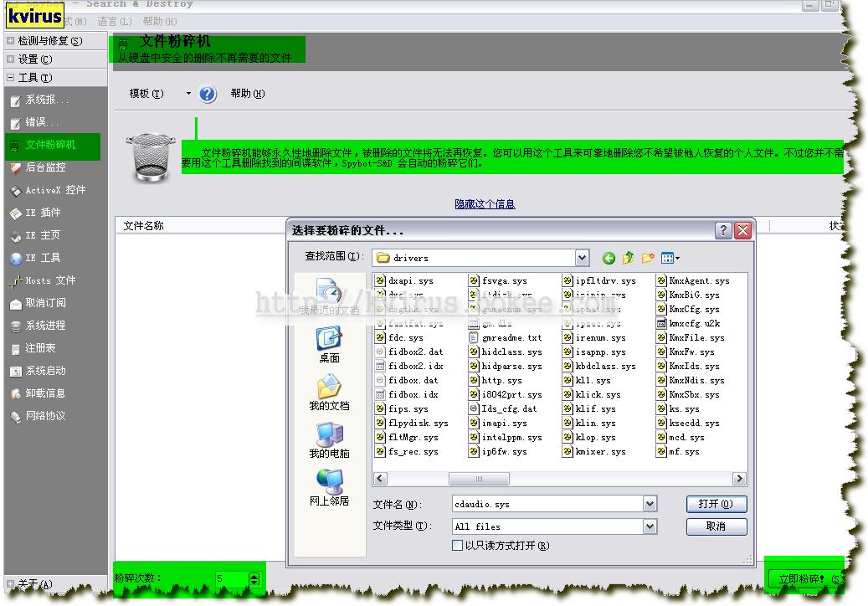The image size is (868, 606).
Task: Open the 模板 template dropdown arrow
Action: click(x=188, y=94)
